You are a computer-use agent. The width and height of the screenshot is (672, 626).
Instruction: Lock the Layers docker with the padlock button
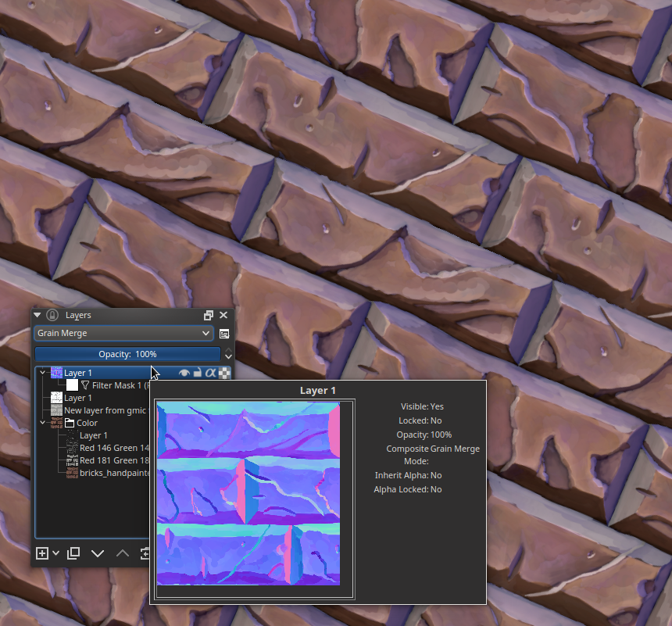pos(52,315)
